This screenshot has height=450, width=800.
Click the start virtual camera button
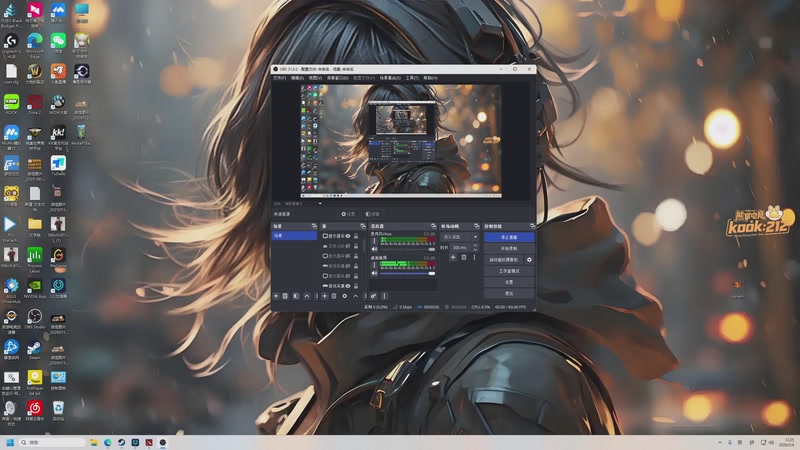click(504, 260)
